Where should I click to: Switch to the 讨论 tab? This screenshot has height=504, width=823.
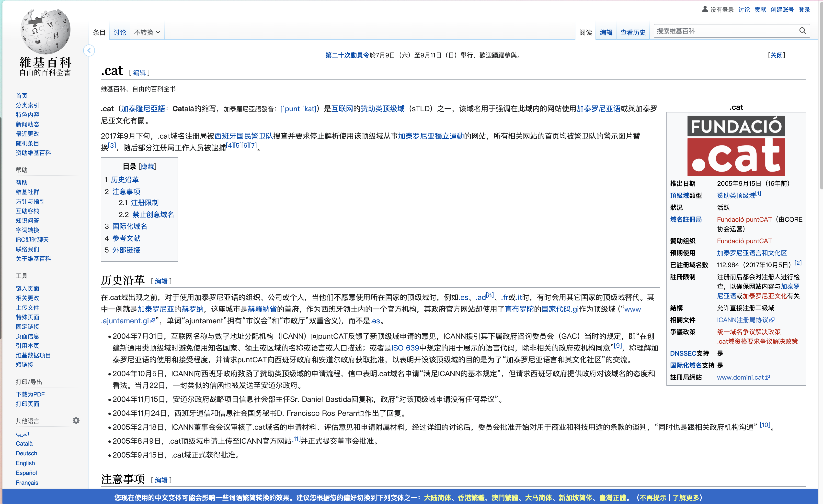pyautogui.click(x=120, y=32)
